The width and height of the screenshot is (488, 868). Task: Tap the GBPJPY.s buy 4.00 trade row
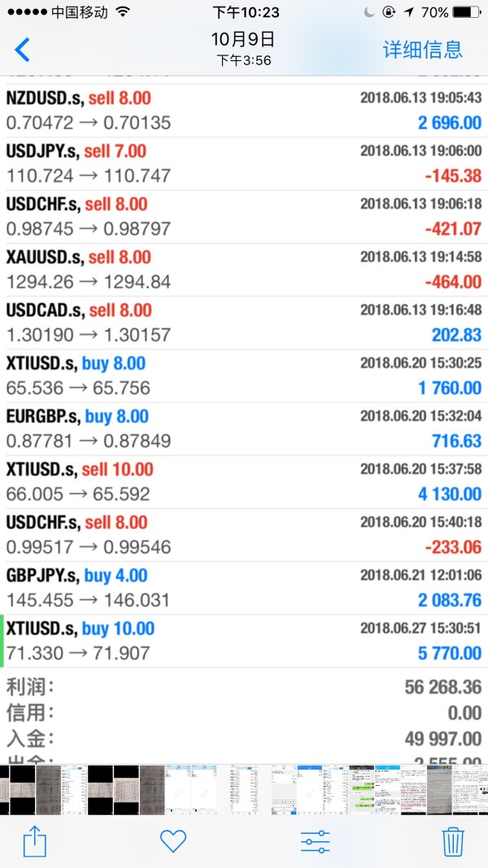[244, 588]
